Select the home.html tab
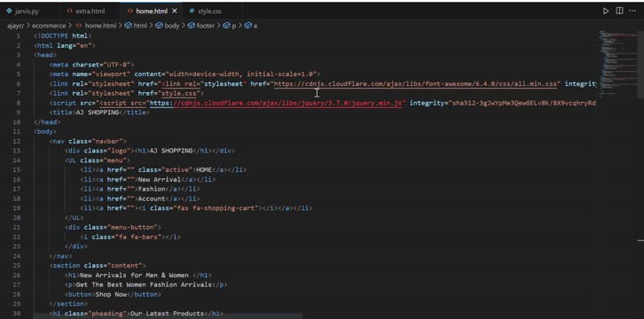This screenshot has width=644, height=319. (152, 11)
